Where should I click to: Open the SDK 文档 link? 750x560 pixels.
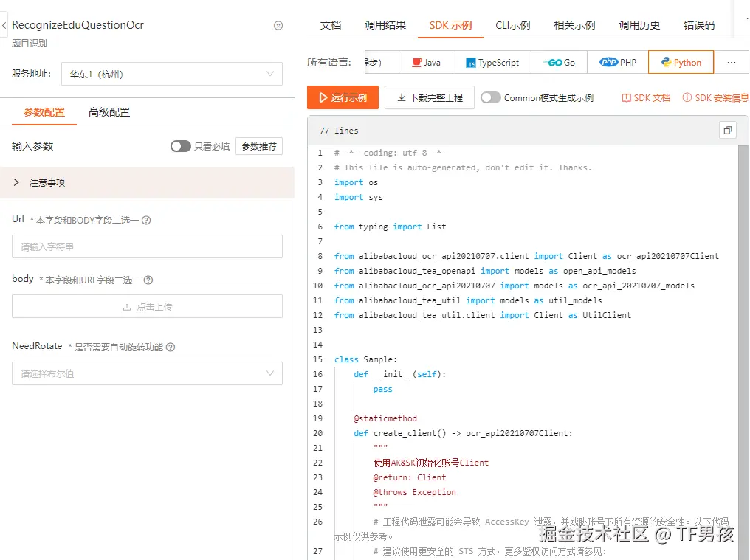click(x=646, y=97)
